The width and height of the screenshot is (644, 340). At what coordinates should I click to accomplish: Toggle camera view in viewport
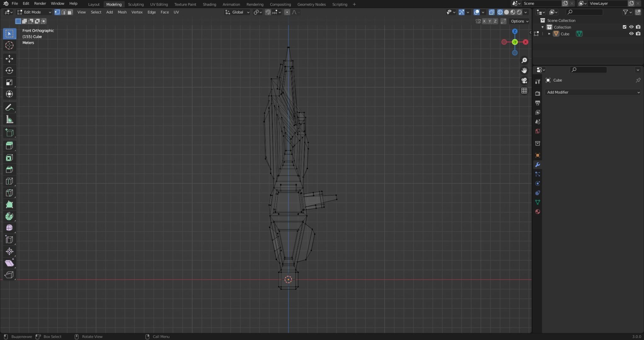click(524, 81)
